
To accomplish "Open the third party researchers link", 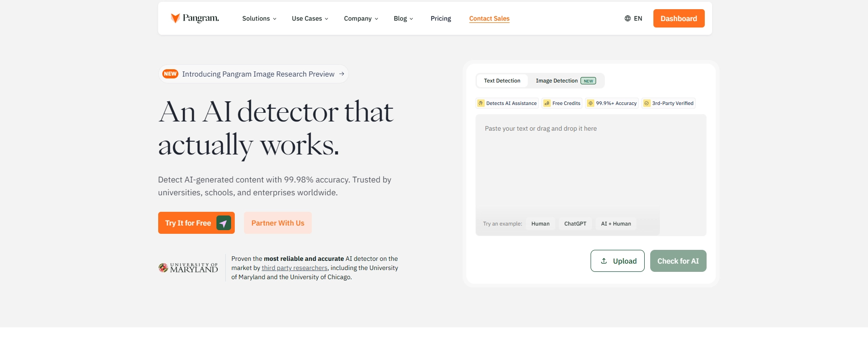I will coord(294,268).
